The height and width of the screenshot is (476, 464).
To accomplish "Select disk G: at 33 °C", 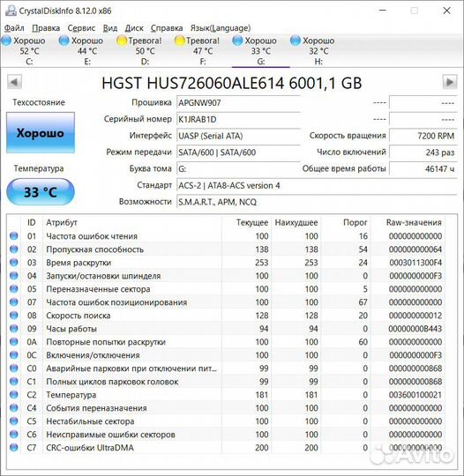I will point(261,51).
